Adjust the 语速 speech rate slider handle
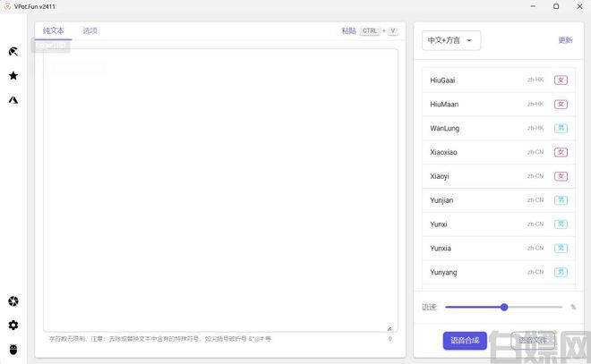 coord(504,307)
